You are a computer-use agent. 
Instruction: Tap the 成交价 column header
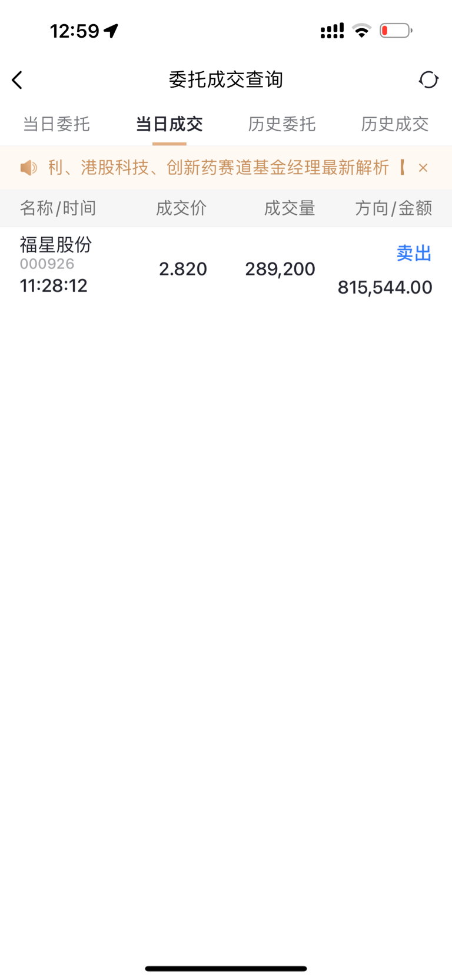tap(181, 208)
